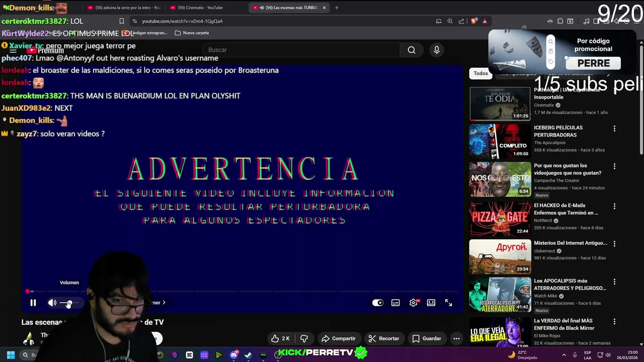Open the player settings gear
644x362 pixels.
tap(414, 303)
